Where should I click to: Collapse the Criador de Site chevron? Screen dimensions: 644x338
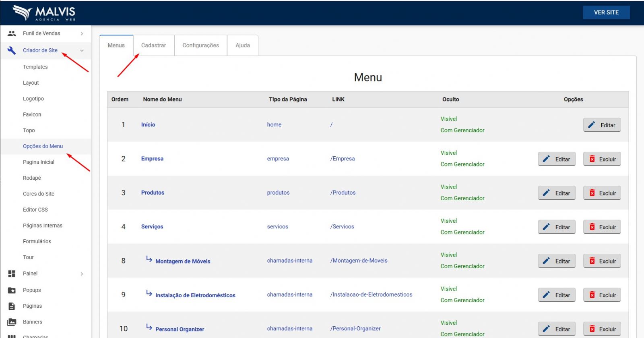[82, 50]
